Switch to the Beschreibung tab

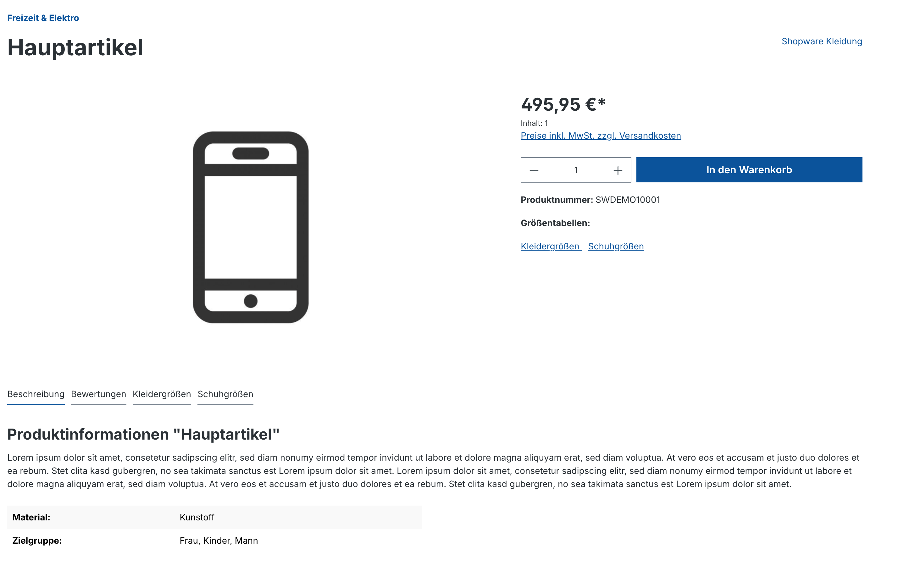pyautogui.click(x=36, y=394)
